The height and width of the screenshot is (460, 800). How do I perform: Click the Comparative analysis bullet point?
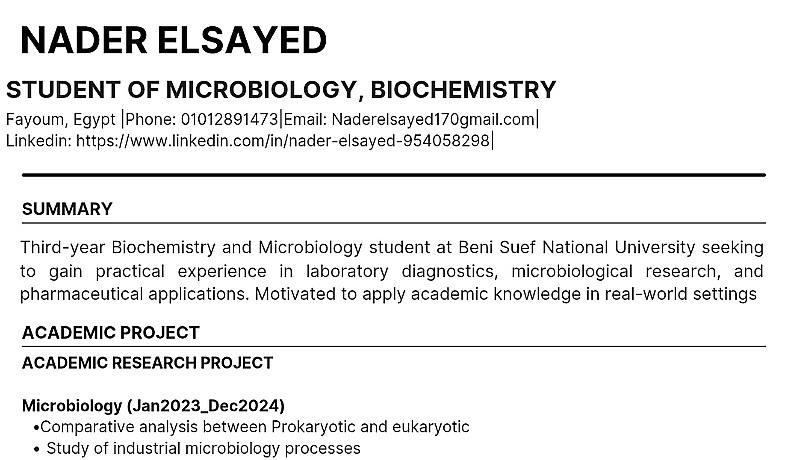click(255, 427)
